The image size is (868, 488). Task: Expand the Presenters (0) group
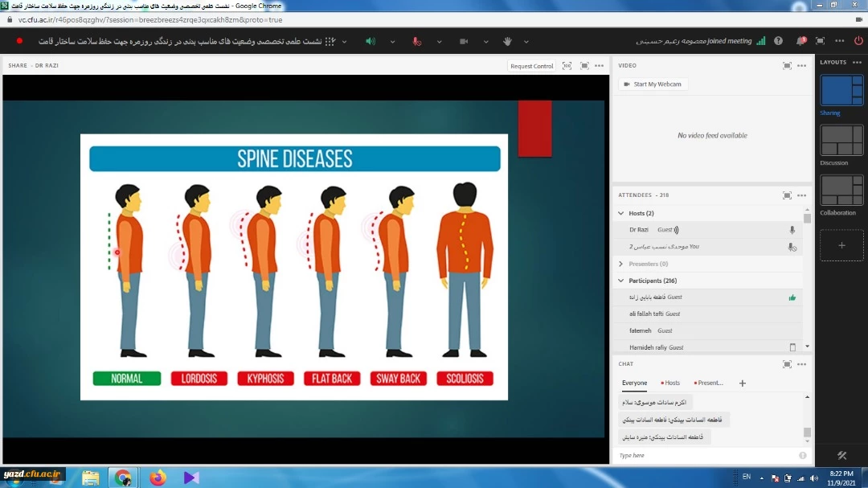point(620,264)
